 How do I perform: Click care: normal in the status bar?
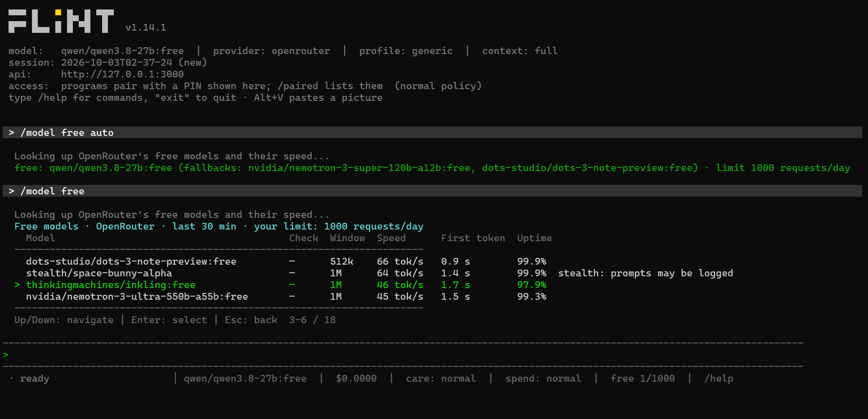click(441, 378)
